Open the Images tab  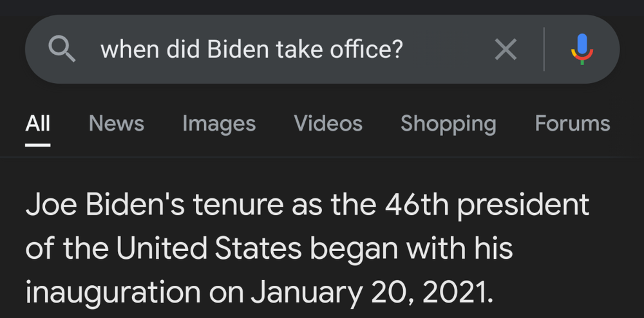(219, 123)
